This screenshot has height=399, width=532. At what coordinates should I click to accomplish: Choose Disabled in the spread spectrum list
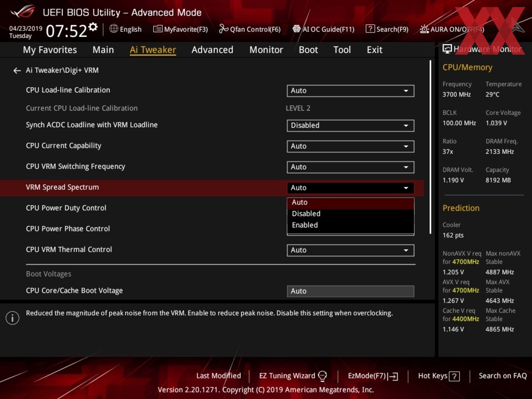tap(350, 214)
